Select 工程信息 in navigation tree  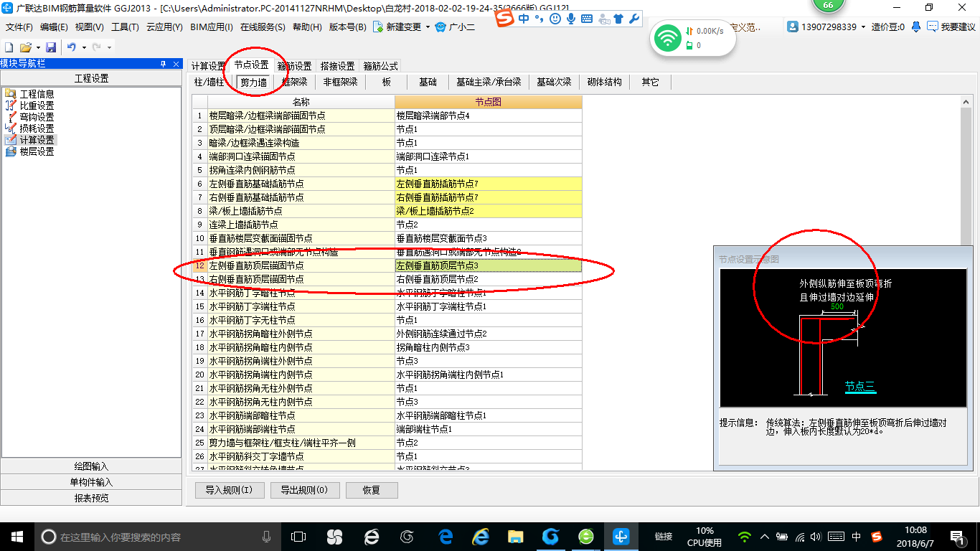(x=37, y=94)
